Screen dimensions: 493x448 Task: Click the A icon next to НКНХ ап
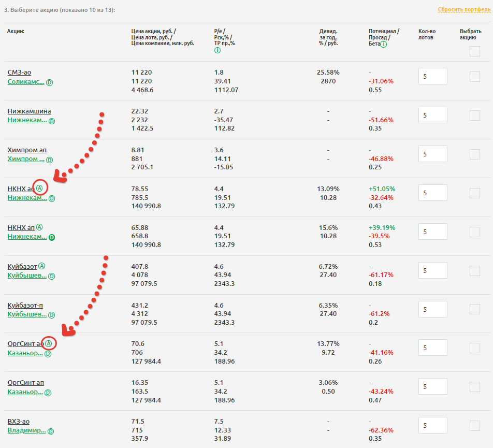coord(40,227)
